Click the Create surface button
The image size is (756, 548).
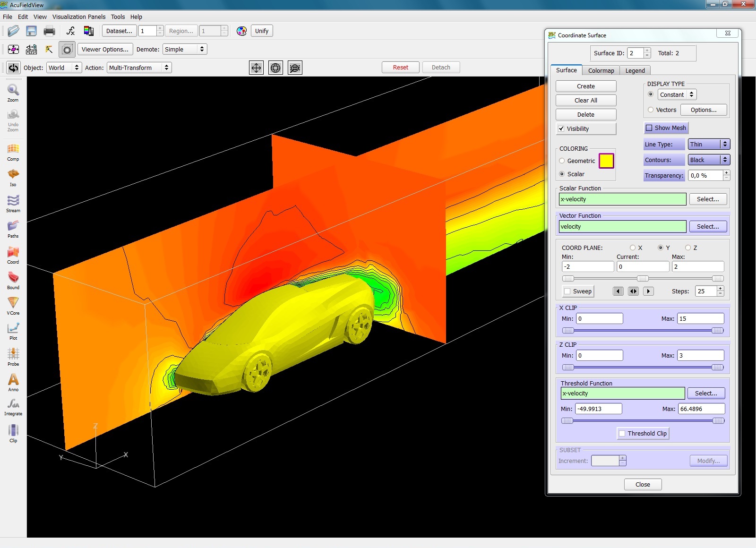586,86
